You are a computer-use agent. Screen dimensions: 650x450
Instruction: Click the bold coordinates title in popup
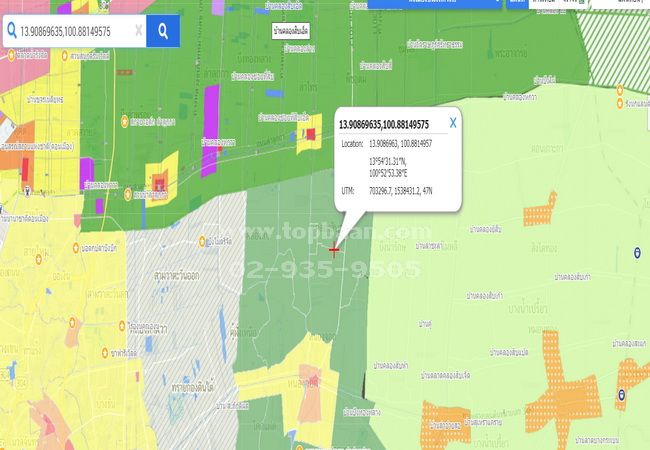(x=383, y=125)
